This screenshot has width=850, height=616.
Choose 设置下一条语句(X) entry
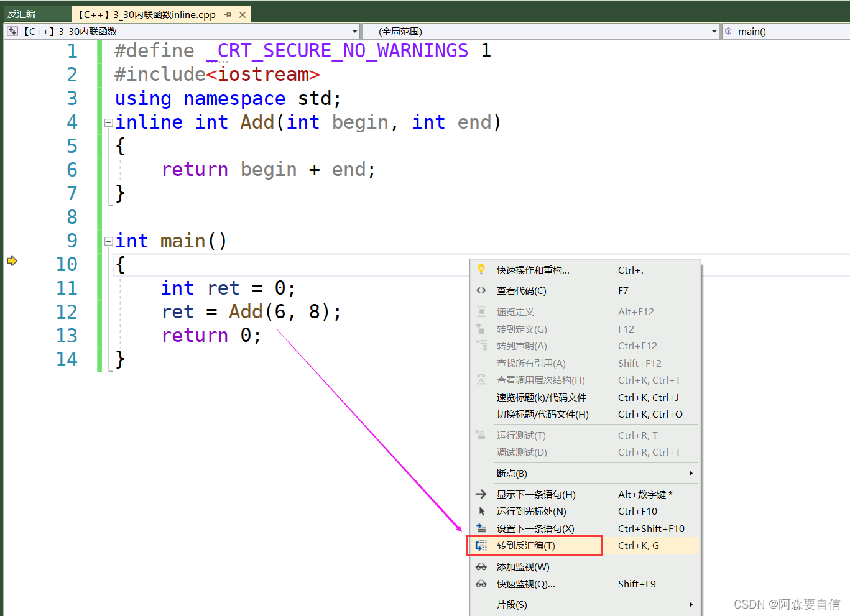coord(585,528)
